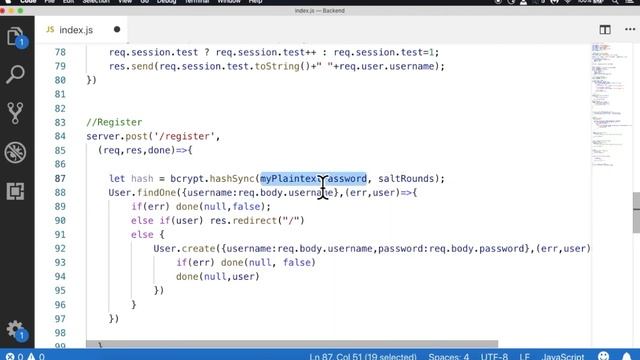Click the minimap code overview

point(610,104)
